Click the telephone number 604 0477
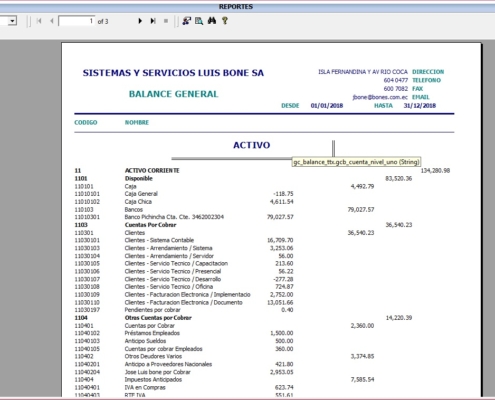 click(396, 80)
